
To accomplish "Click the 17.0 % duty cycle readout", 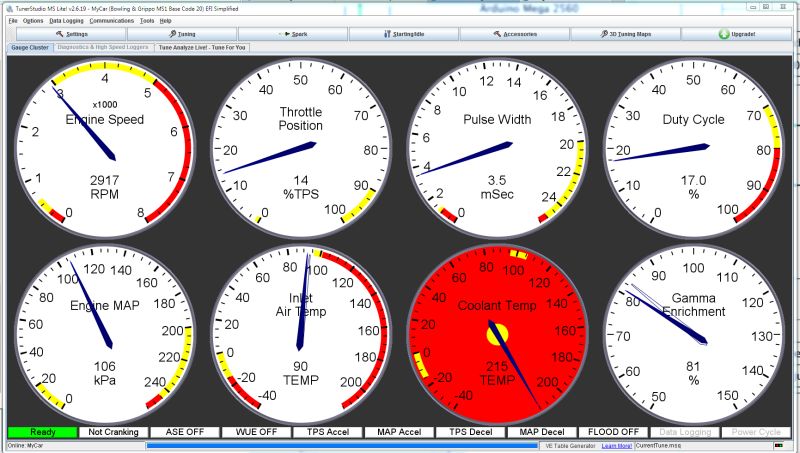I will (693, 187).
